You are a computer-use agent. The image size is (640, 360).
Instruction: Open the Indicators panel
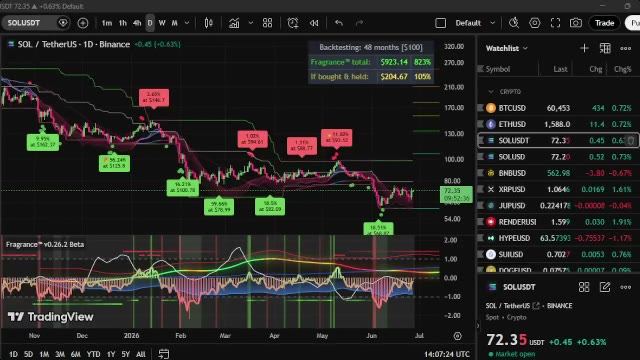click(234, 23)
